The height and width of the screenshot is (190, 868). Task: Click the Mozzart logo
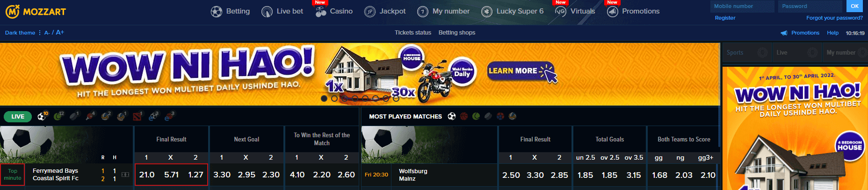[36, 12]
